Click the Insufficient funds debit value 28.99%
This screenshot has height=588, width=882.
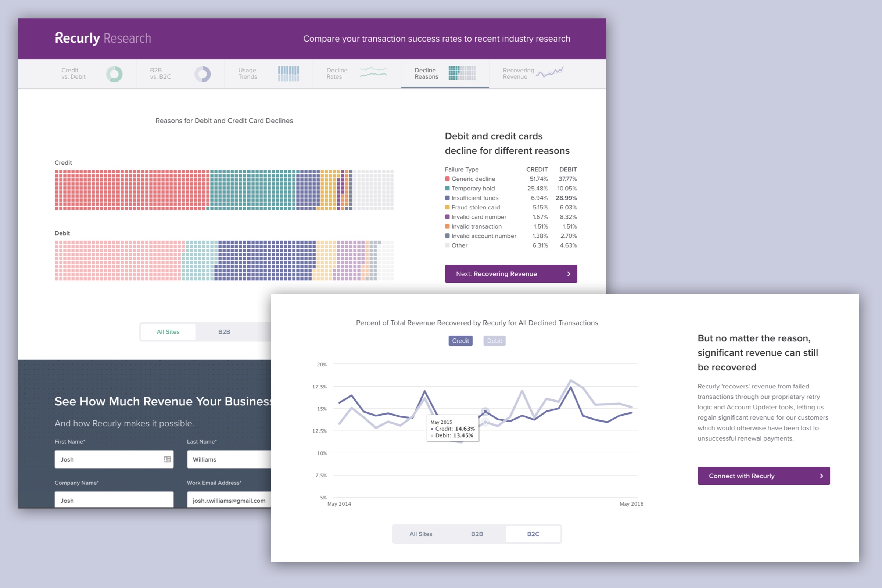[566, 198]
